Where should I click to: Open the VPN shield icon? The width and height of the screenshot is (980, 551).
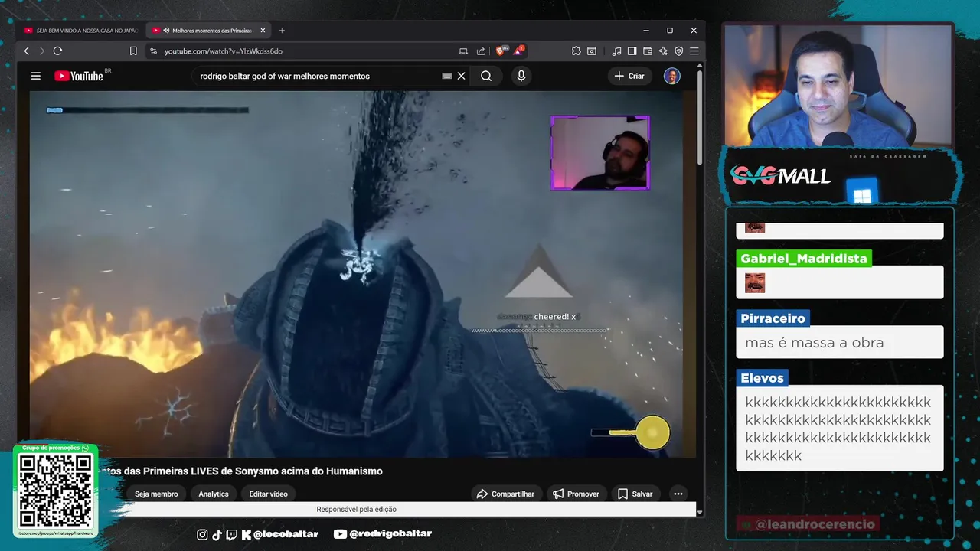[x=678, y=51]
